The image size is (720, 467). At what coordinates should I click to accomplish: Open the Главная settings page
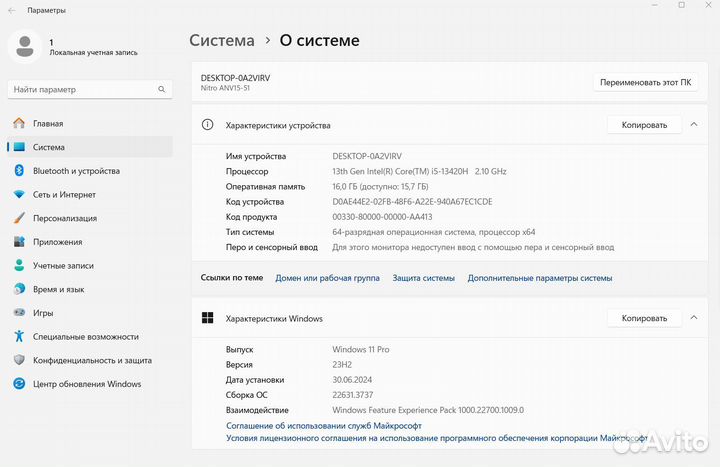pyautogui.click(x=90, y=123)
